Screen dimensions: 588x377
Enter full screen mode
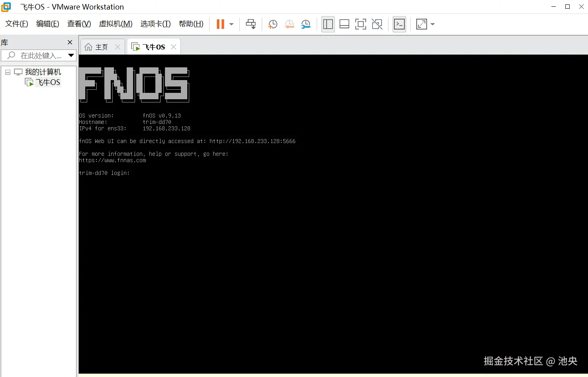pos(361,24)
